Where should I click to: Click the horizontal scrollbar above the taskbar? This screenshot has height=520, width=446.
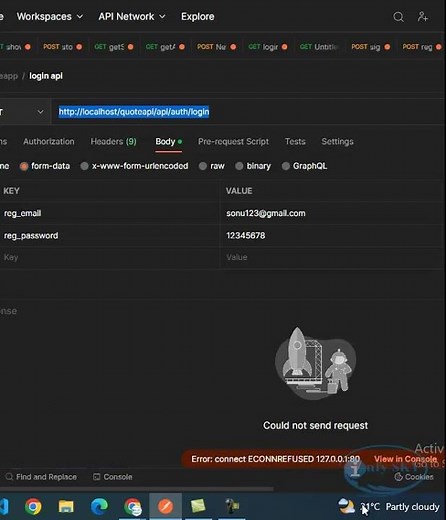(137, 489)
